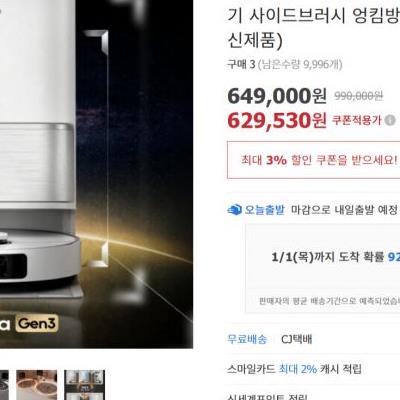Click the 1/1(목)까지 도착 확률 box
The image size is (400, 400).
click(323, 269)
